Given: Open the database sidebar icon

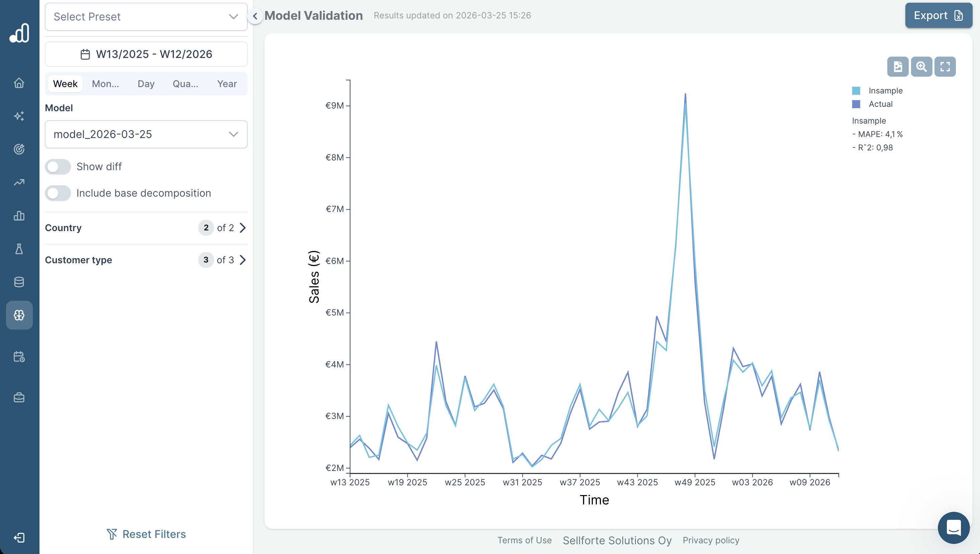Looking at the screenshot, I should (19, 282).
